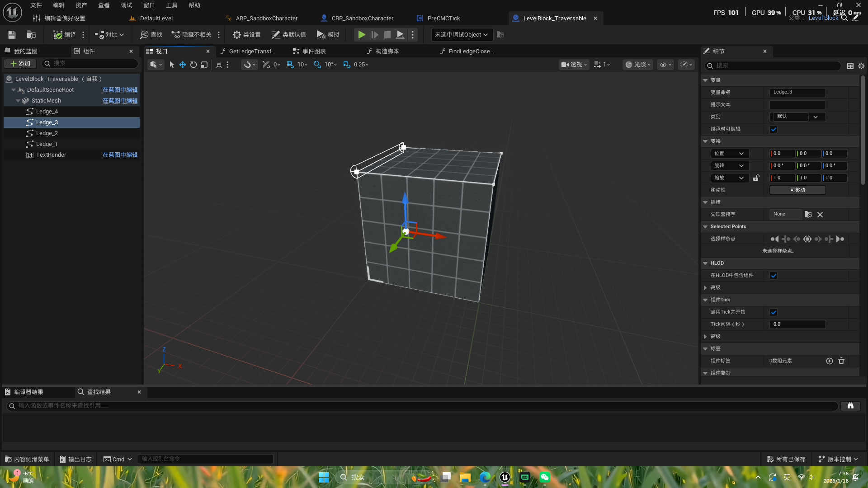Viewport: 868px width, 488px height.
Task: Click the Compile button icon
Action: coord(58,35)
